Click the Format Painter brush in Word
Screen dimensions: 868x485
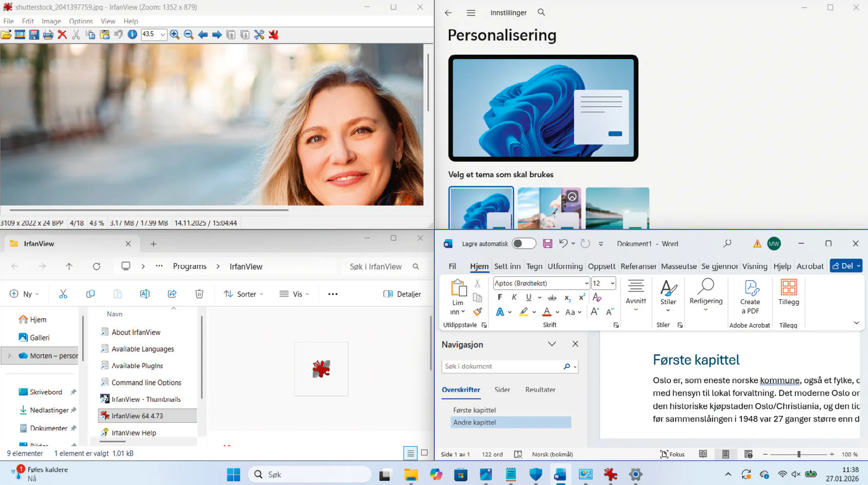pos(477,312)
